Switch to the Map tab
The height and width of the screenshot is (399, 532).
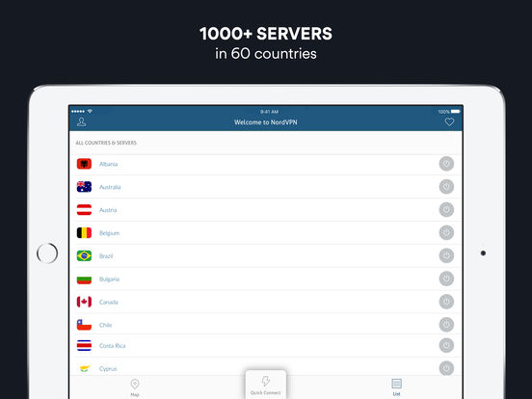tap(135, 387)
